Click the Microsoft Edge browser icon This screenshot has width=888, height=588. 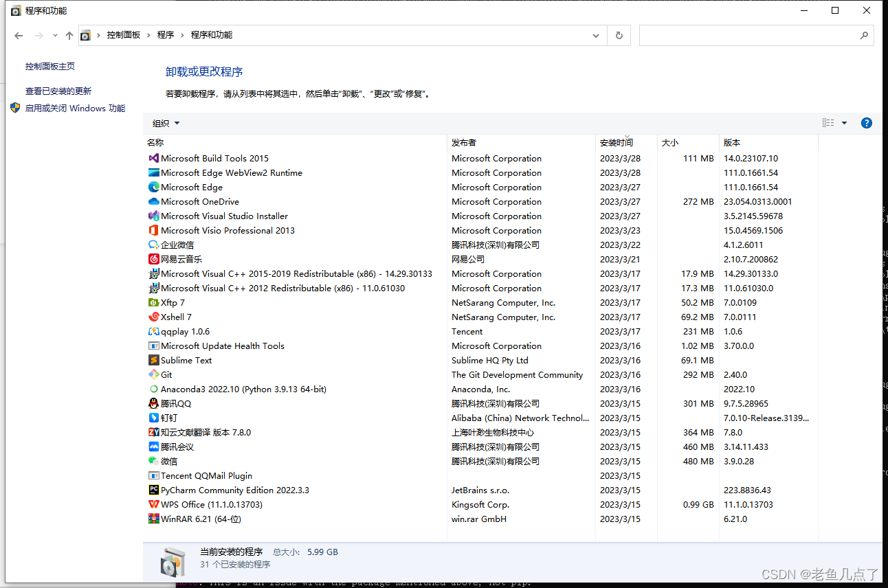154,187
